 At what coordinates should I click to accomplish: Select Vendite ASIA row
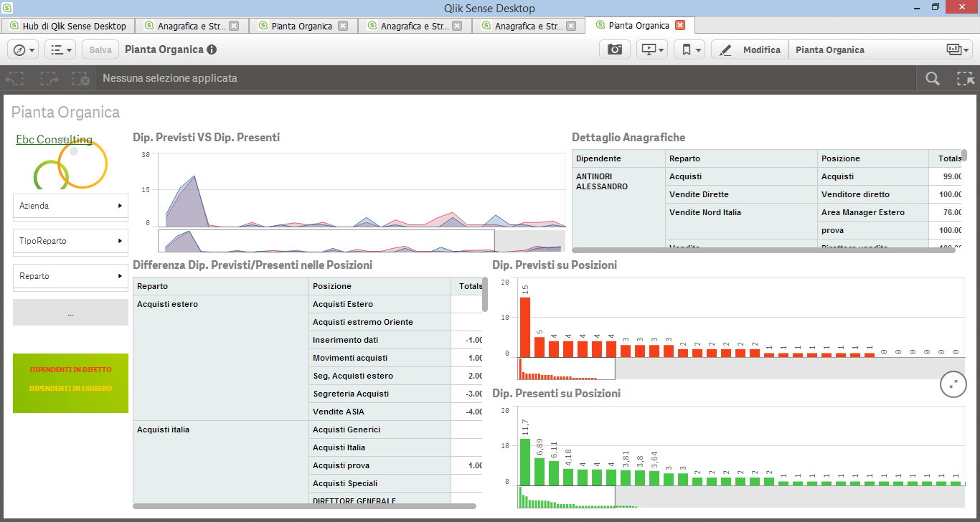pyautogui.click(x=380, y=412)
